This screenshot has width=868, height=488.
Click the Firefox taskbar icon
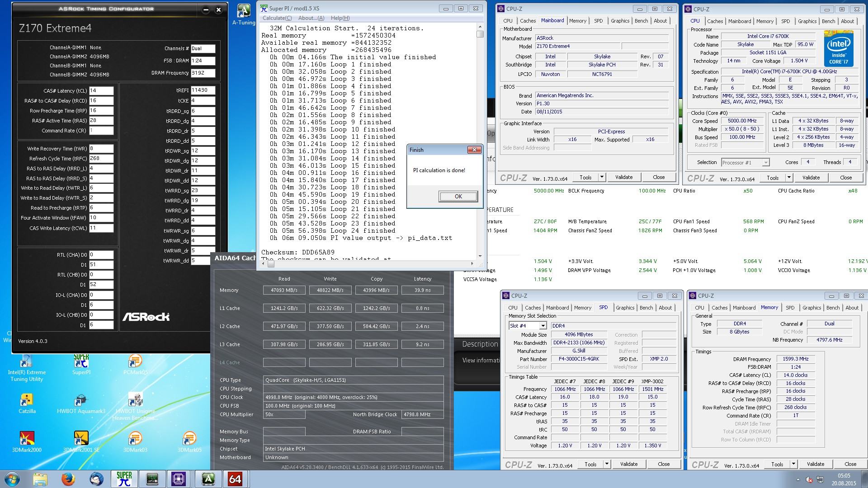coord(68,479)
